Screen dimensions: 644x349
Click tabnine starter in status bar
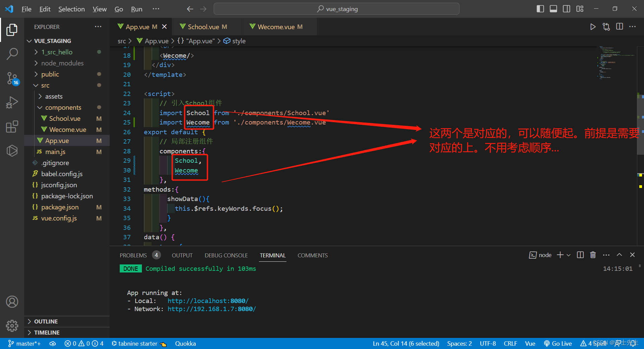pyautogui.click(x=139, y=343)
